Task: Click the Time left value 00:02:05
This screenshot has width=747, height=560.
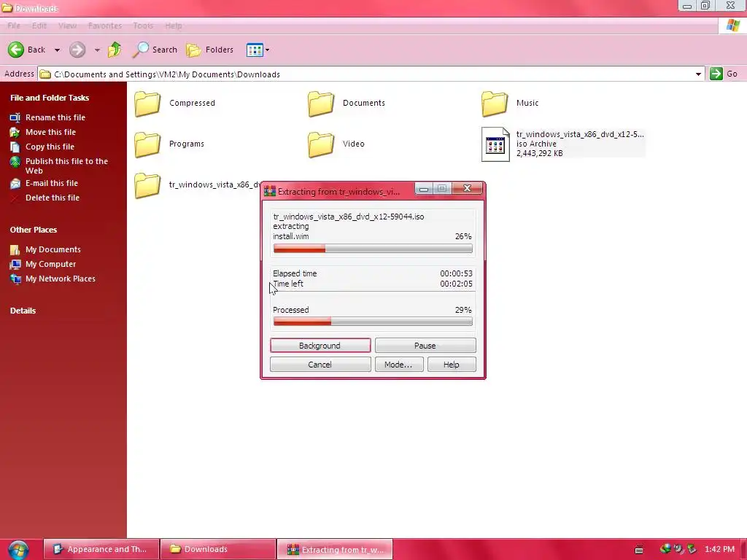Action: [x=456, y=284]
